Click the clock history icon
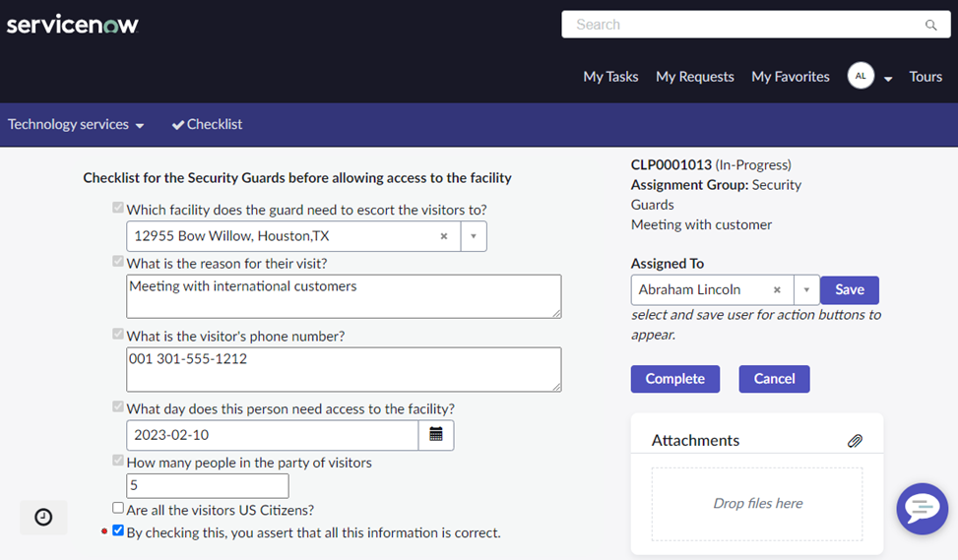 [x=43, y=518]
